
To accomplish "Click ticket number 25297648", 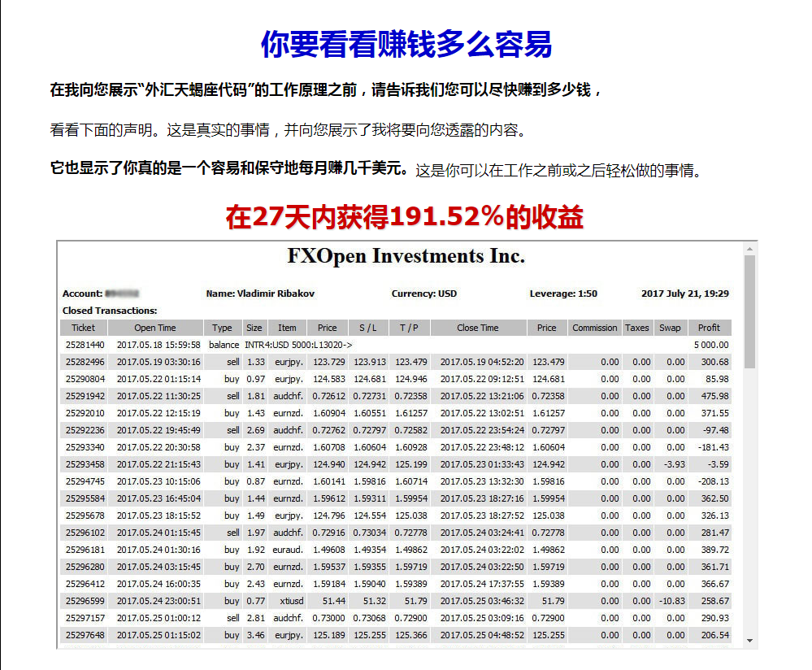I will pos(85,636).
